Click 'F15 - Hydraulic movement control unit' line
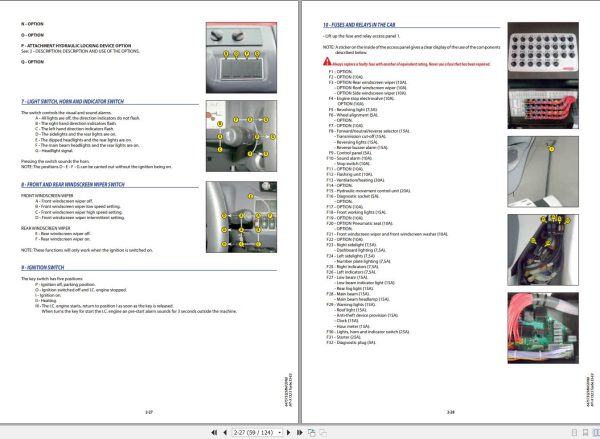Image resolution: width=600 pixels, height=439 pixels. tap(368, 191)
